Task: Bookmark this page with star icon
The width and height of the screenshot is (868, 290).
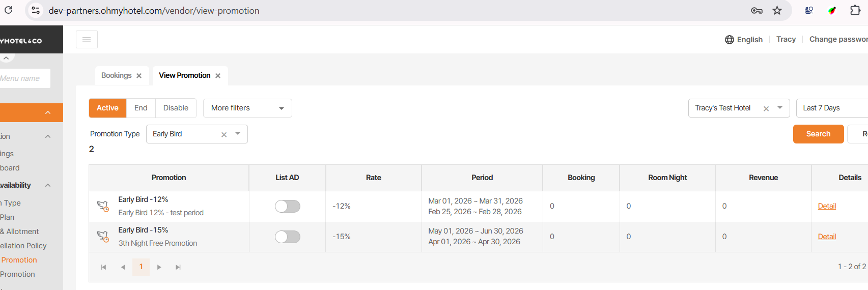Action: pyautogui.click(x=777, y=11)
